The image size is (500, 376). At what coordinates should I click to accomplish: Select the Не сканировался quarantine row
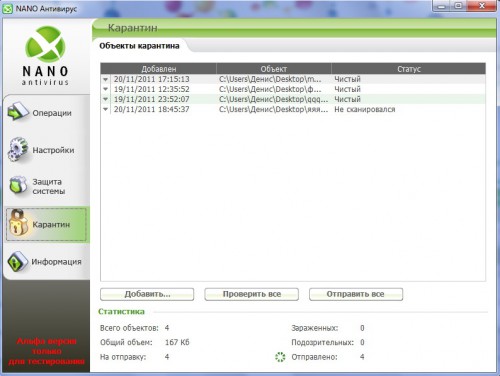click(x=293, y=109)
